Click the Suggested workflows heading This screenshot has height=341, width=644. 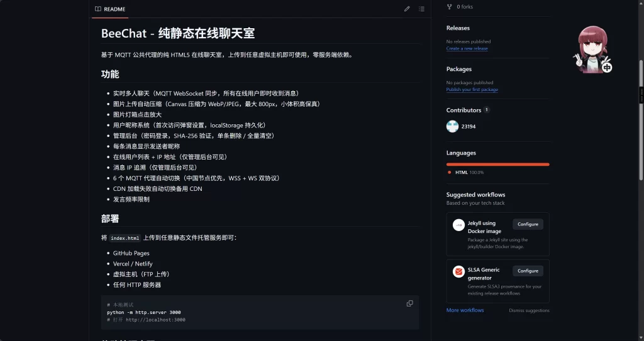[475, 195]
